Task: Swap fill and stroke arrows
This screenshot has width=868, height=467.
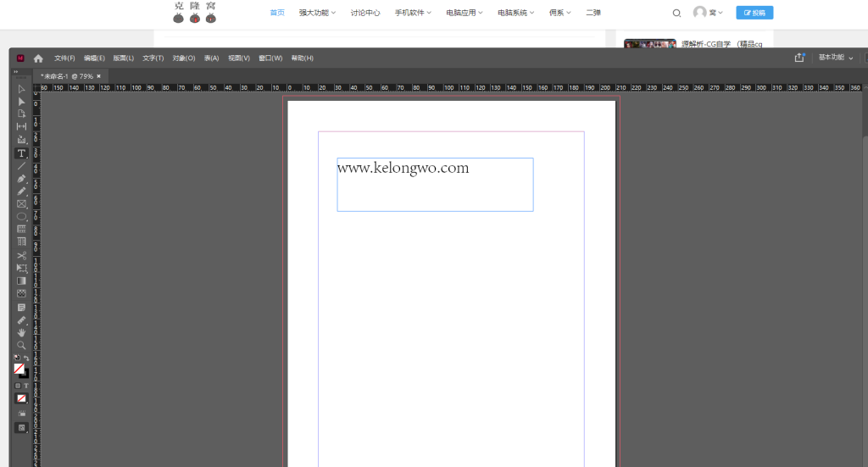Action: 26,358
